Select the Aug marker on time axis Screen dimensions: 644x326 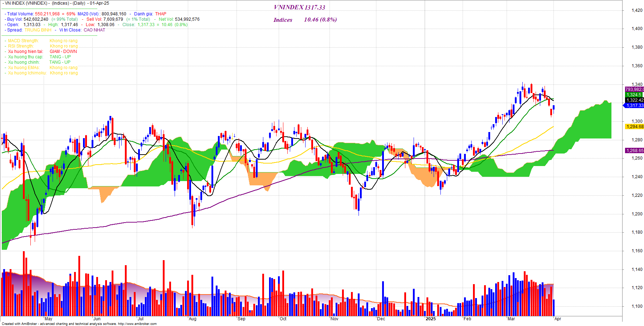(x=192, y=319)
